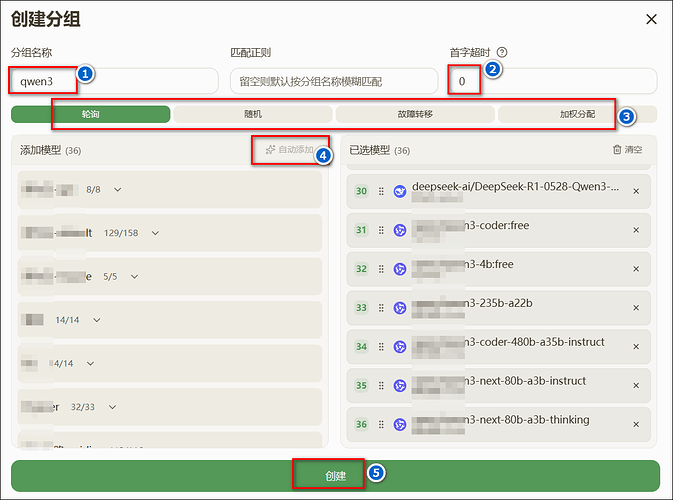Click the 添加模型 (36) header
The image size is (673, 500).
tap(50, 150)
